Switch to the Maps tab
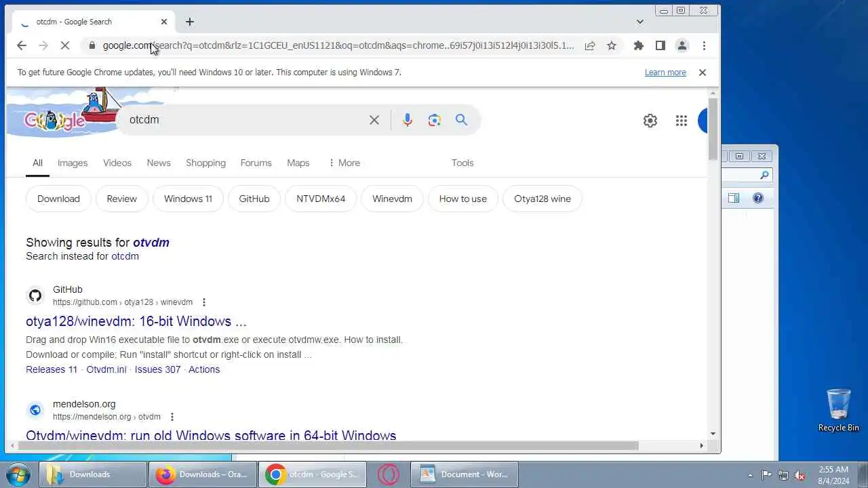Viewport: 868px width, 488px height. (x=298, y=163)
